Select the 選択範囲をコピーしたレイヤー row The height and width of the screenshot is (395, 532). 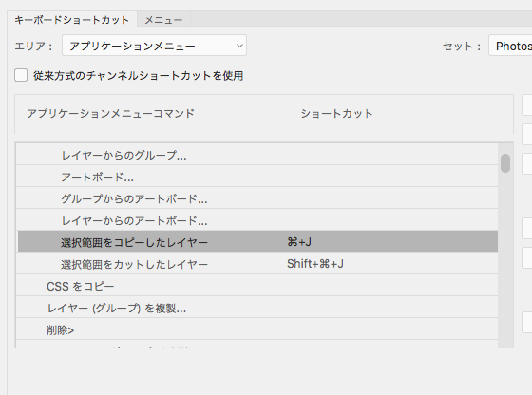click(x=256, y=242)
